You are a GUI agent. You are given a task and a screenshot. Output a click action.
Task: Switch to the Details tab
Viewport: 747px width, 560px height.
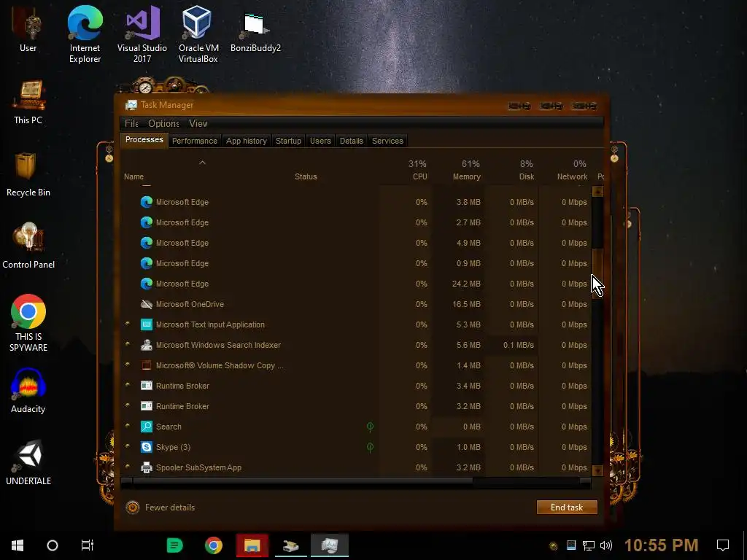click(x=352, y=141)
